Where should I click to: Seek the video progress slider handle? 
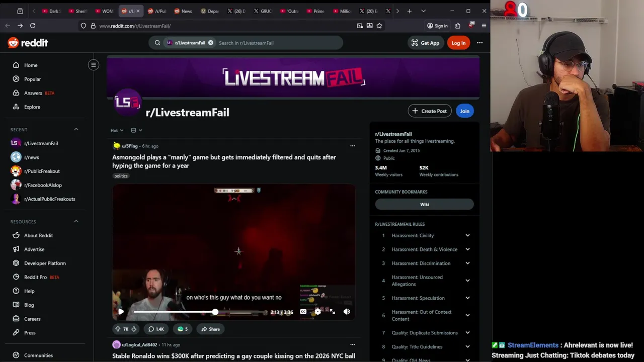(215, 312)
